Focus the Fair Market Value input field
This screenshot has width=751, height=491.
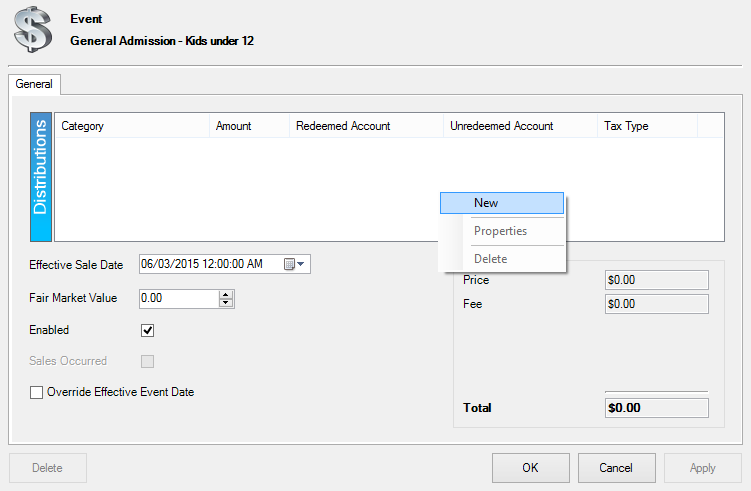coord(179,298)
